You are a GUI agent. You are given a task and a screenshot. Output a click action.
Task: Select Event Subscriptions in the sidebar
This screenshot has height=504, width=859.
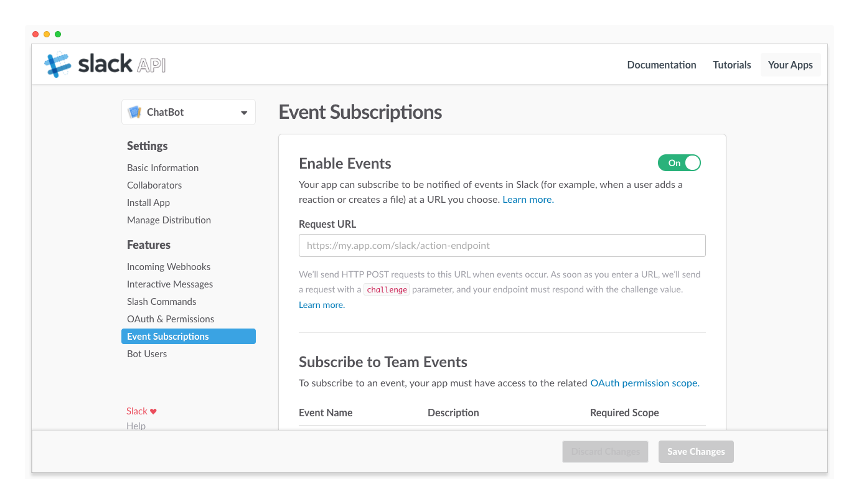point(189,337)
